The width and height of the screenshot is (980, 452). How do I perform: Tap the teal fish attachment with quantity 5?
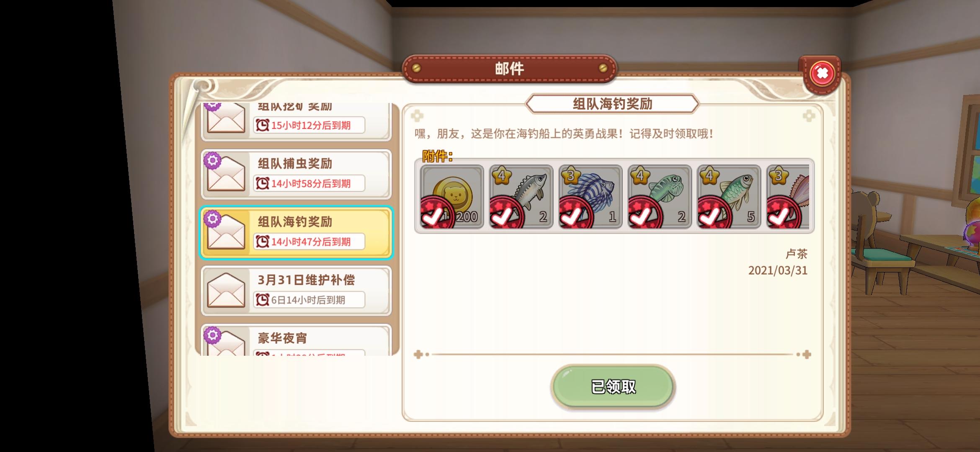pyautogui.click(x=729, y=197)
